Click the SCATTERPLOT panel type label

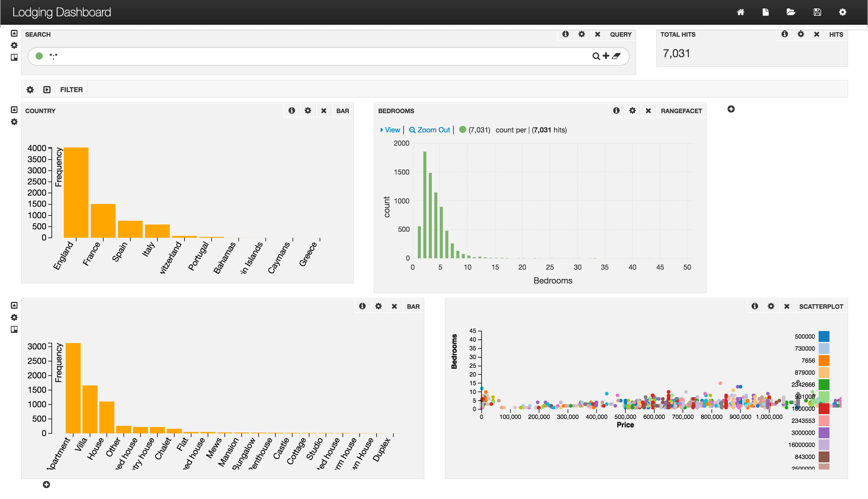click(821, 307)
